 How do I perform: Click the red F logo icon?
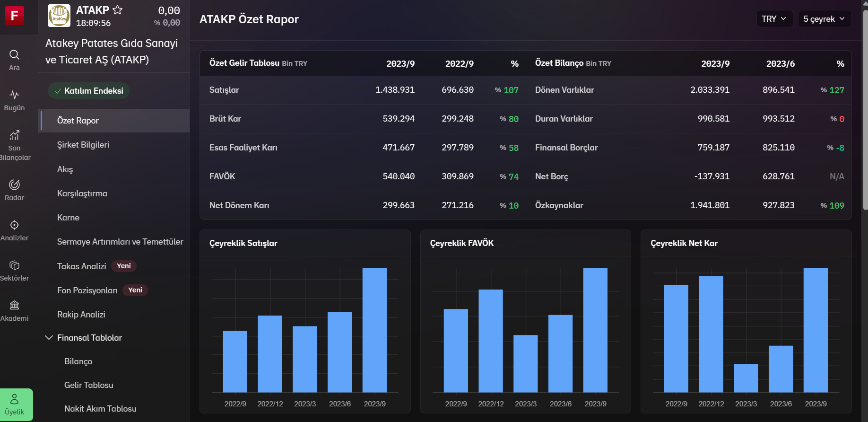[x=14, y=16]
